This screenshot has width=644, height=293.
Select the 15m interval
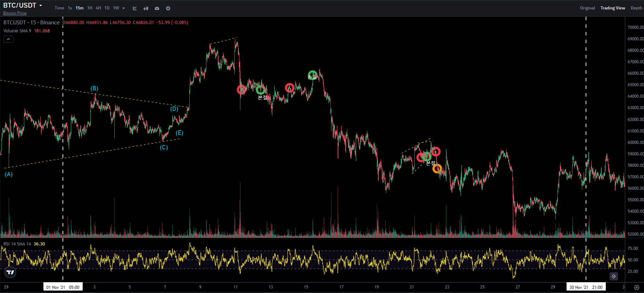(80, 8)
